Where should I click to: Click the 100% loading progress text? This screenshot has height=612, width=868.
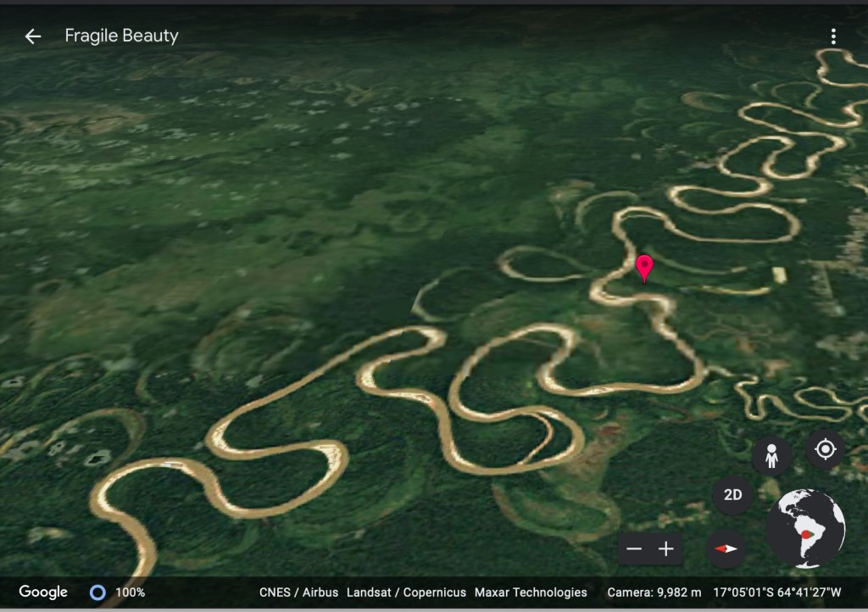coord(130,593)
